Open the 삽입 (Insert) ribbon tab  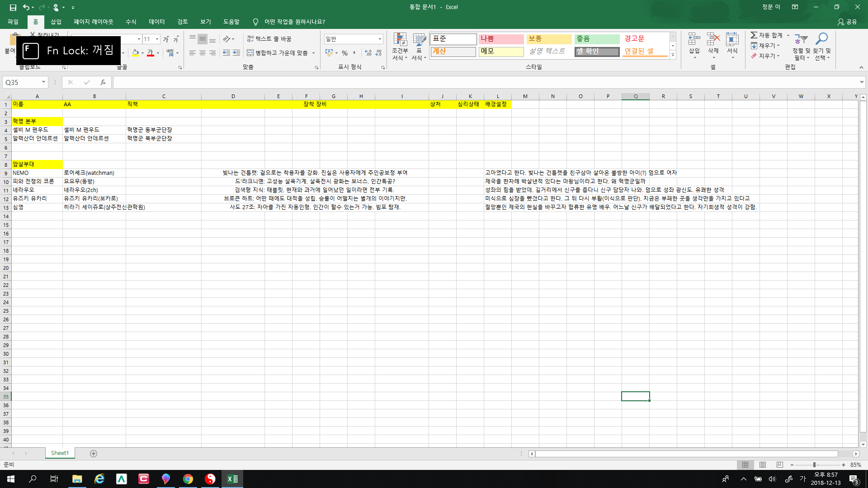point(56,22)
